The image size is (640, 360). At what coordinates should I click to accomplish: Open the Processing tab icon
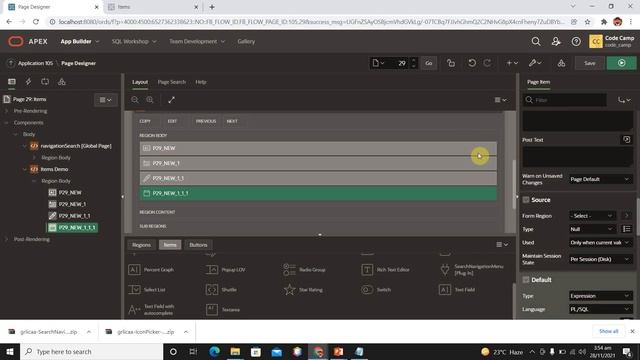(x=45, y=82)
